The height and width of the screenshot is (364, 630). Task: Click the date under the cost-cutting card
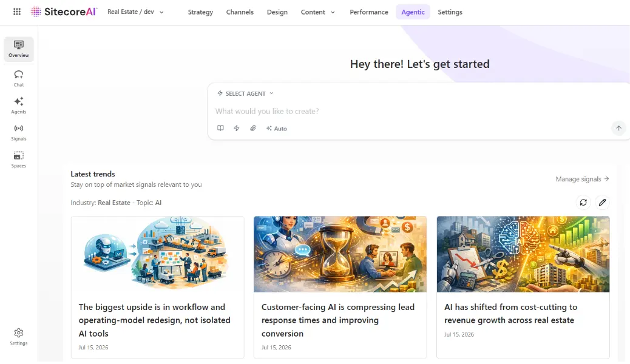[459, 334]
